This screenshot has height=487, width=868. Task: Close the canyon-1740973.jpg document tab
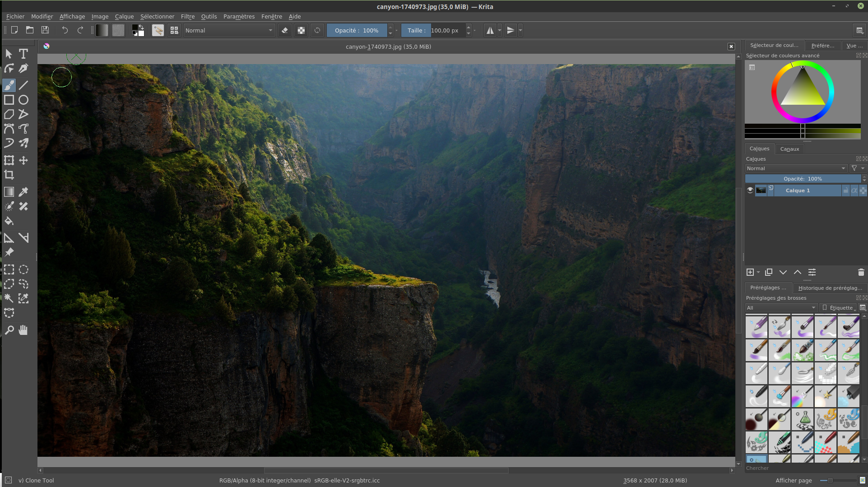[x=731, y=46]
